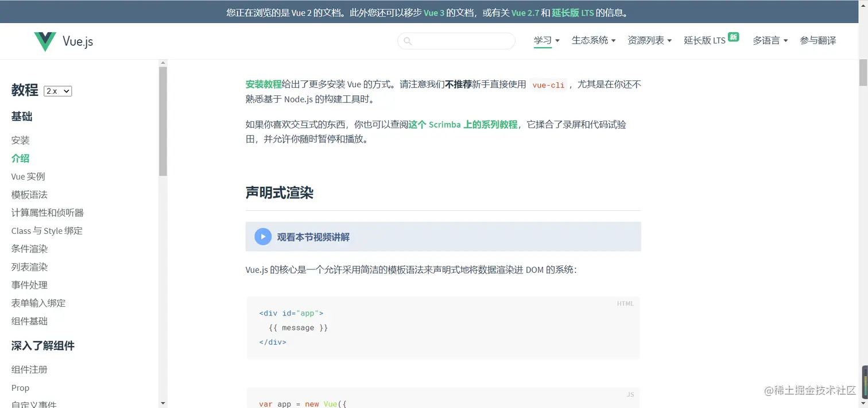868x408 pixels.
Task: Click the sidebar scroll-up arrow
Action: pos(163,63)
